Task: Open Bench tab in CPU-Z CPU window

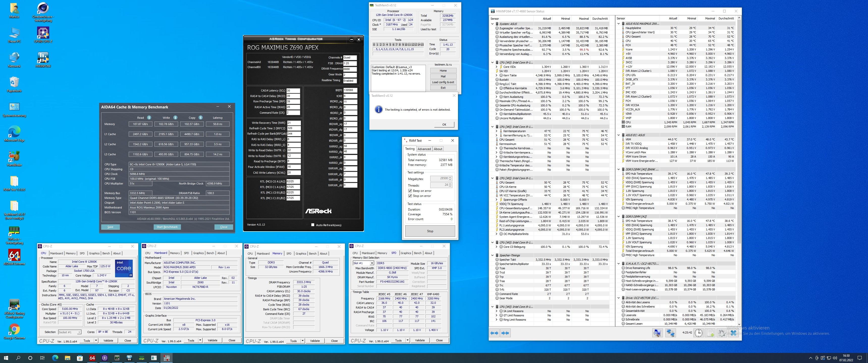Action: [106, 253]
